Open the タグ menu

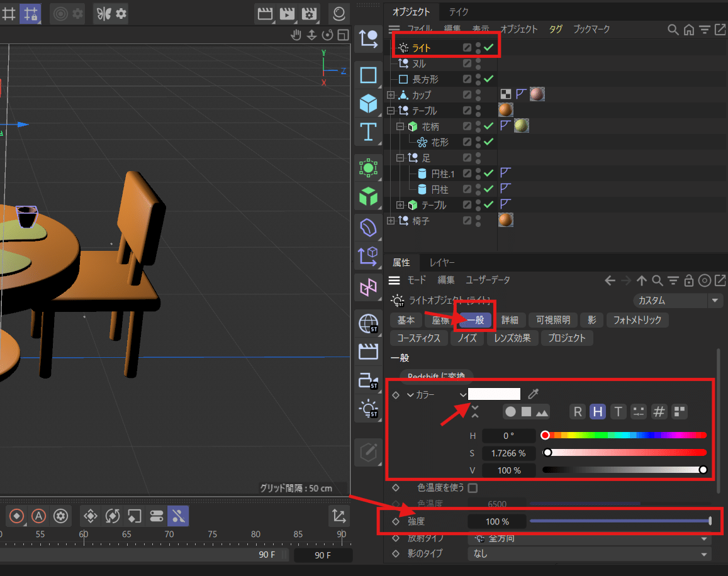pyautogui.click(x=555, y=29)
